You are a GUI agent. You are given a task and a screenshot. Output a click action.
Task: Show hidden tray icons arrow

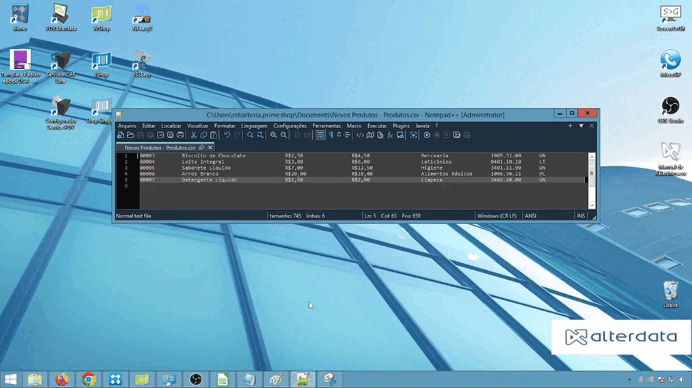point(629,380)
